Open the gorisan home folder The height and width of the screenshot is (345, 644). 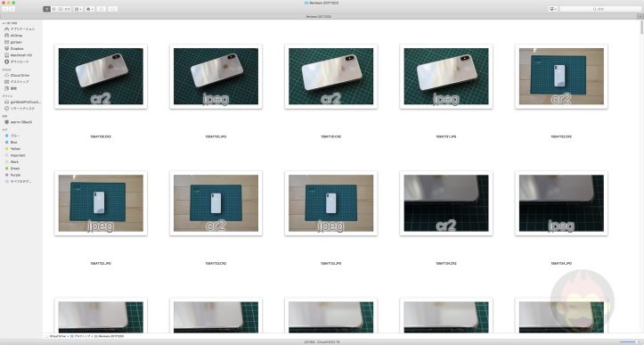pos(13,42)
